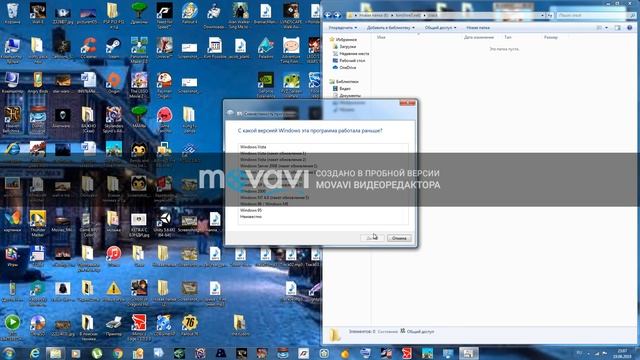
Task: Open Explorer help question-mark icon
Action: tap(629, 27)
